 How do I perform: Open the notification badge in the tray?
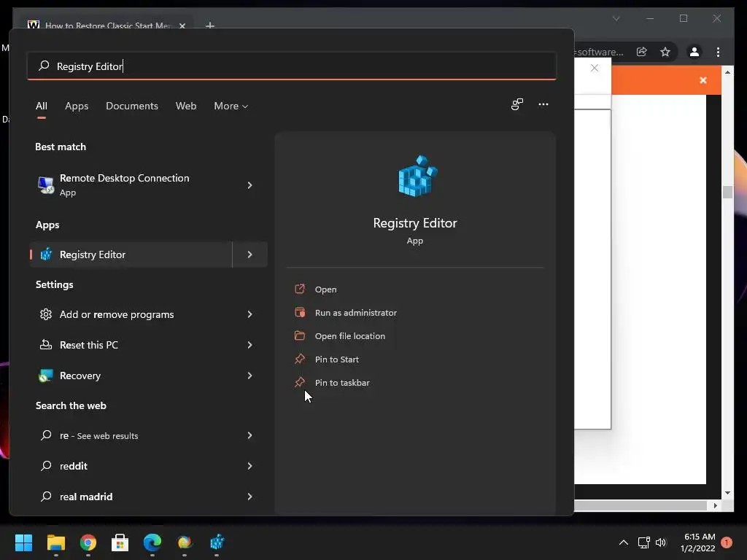(x=726, y=542)
